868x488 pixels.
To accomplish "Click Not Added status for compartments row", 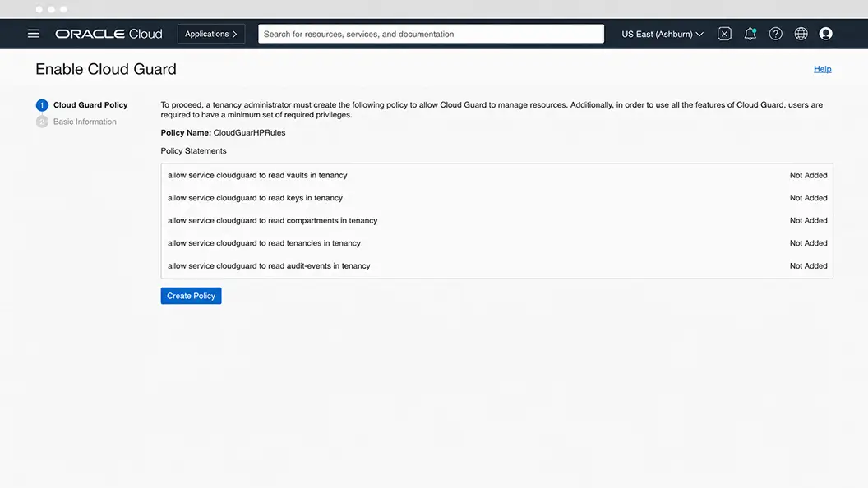I will coord(808,221).
